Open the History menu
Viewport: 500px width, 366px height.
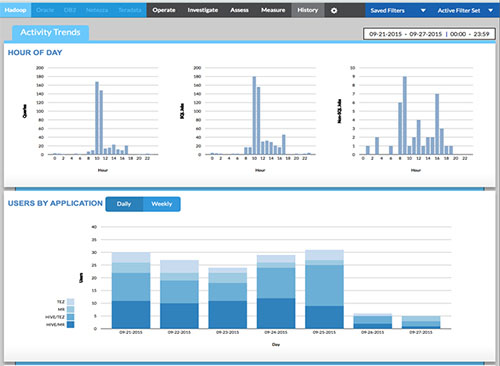tap(308, 10)
